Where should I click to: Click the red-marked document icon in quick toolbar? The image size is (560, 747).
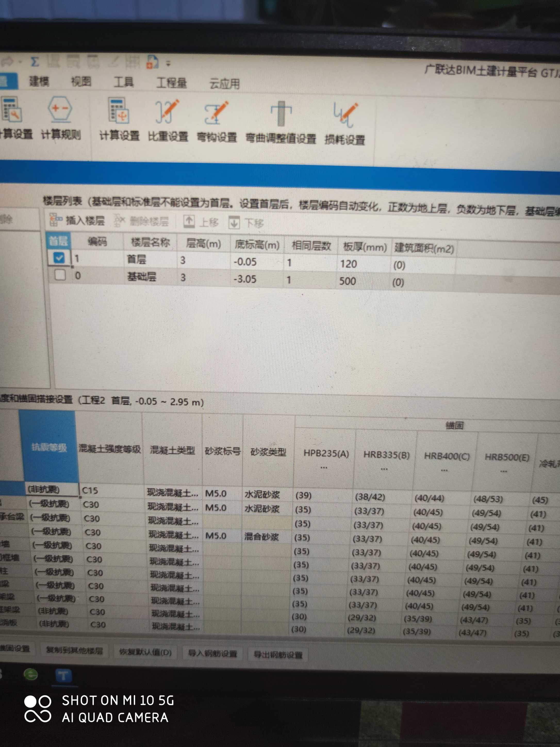coord(152,62)
